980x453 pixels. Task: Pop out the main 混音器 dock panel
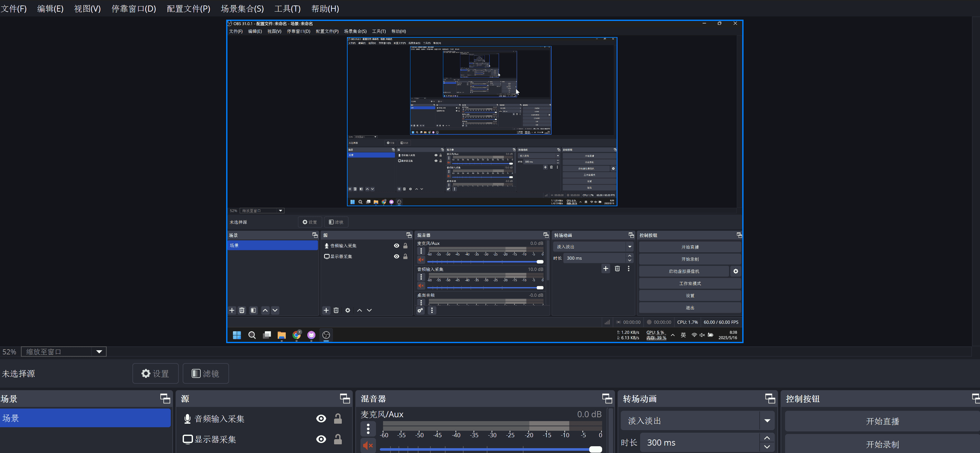pyautogui.click(x=607, y=398)
